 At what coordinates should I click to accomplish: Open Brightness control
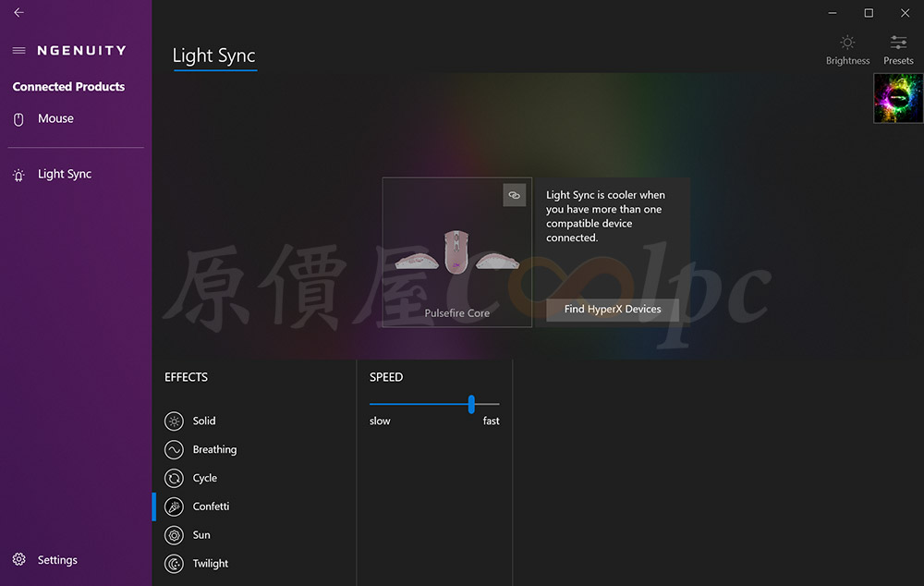(847, 50)
